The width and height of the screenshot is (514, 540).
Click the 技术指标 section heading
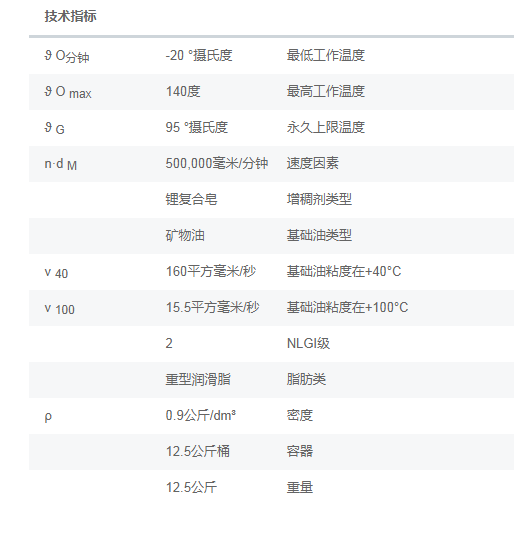coord(70,16)
